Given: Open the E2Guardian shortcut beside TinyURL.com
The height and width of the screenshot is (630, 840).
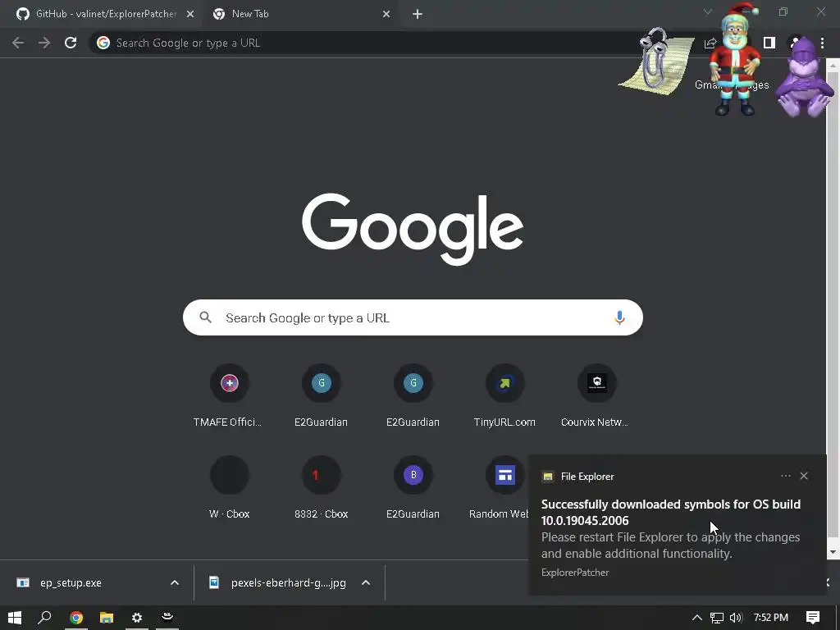Looking at the screenshot, I should pos(413,395).
